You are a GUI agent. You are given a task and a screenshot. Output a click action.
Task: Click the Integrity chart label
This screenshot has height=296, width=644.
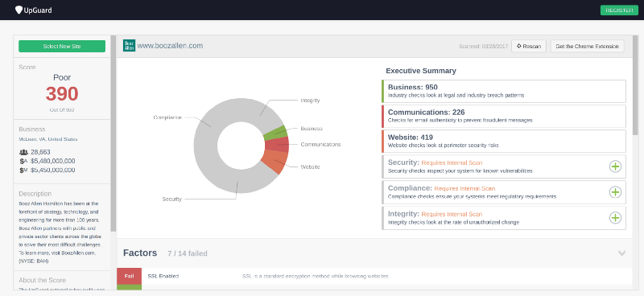tap(310, 101)
